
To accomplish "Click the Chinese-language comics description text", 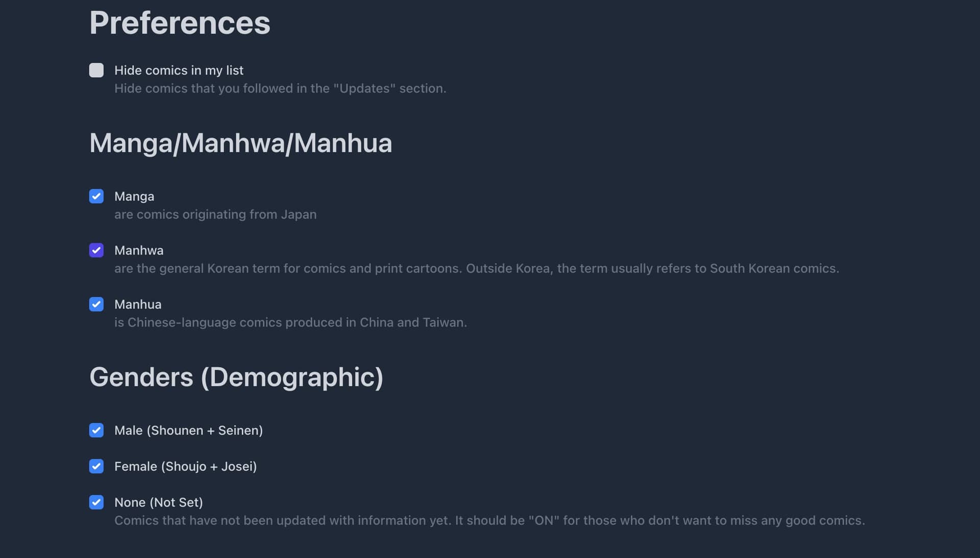I will [x=290, y=322].
